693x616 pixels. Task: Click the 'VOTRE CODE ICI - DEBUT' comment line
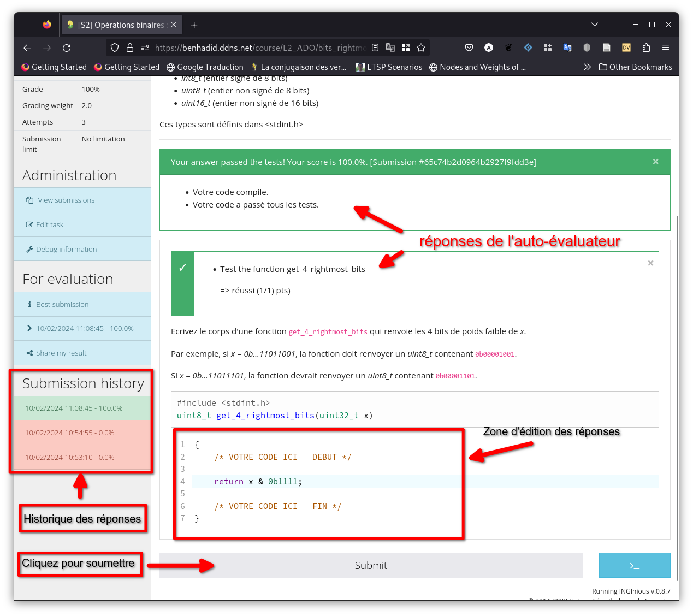tap(282, 457)
